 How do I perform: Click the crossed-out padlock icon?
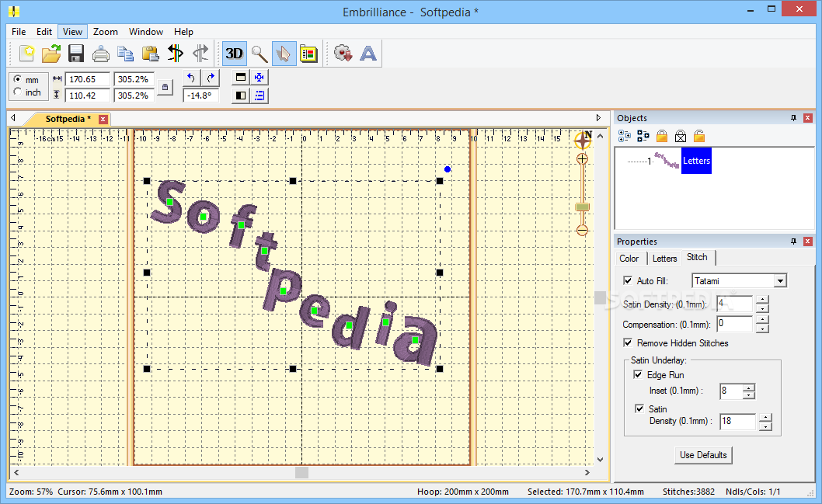tap(681, 136)
